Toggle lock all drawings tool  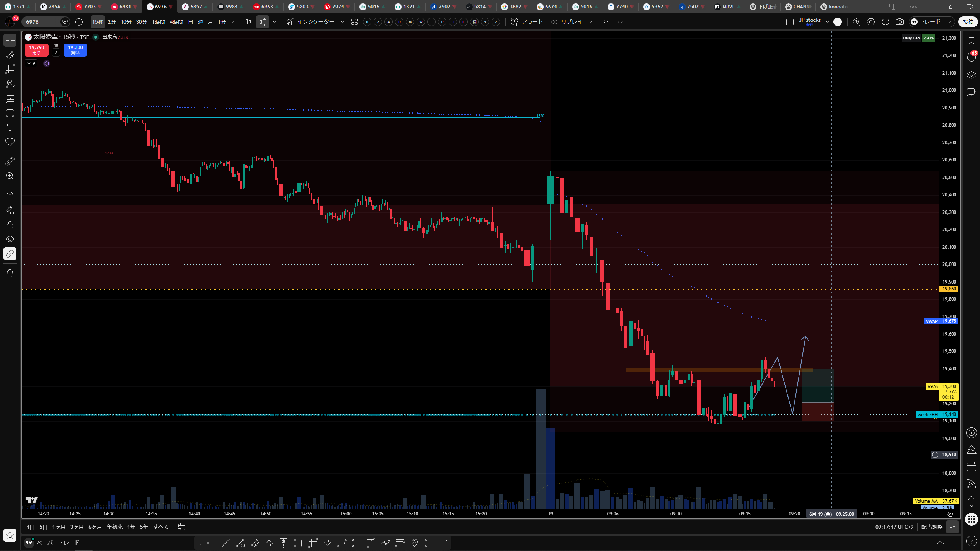tap(10, 225)
